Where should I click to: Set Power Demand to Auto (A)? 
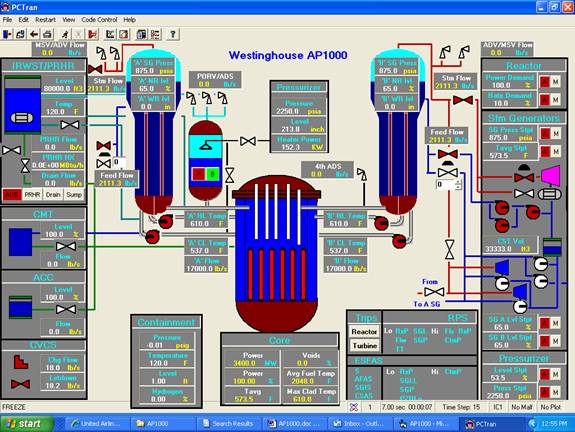coord(545,81)
